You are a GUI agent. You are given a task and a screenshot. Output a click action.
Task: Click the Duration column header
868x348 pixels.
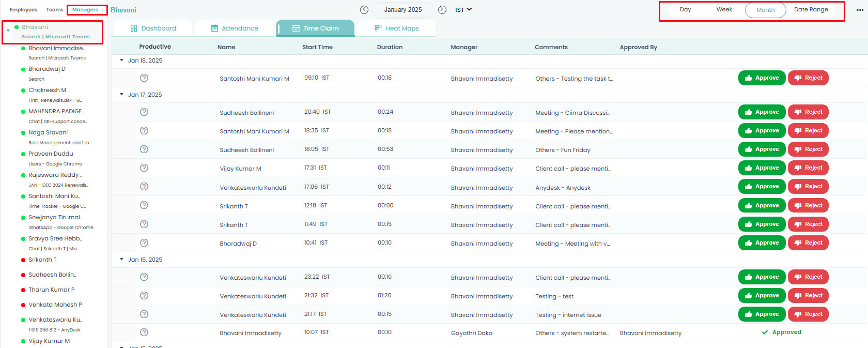tap(390, 47)
